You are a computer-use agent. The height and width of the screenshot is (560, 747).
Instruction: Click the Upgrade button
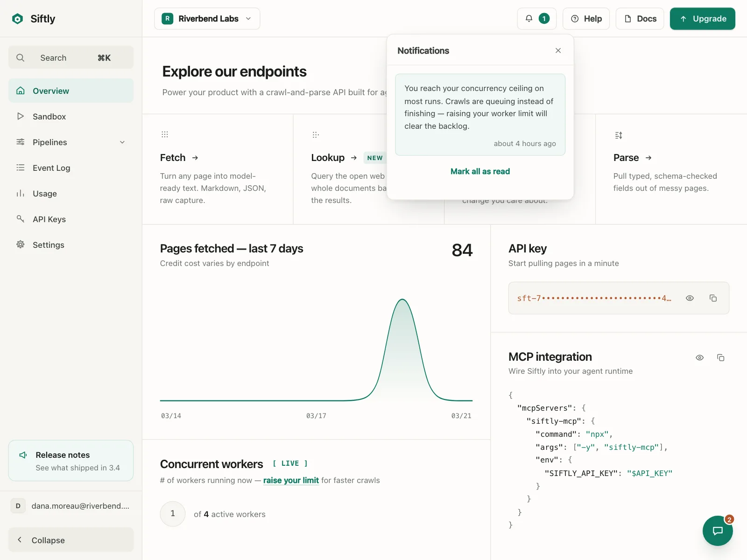pos(703,19)
